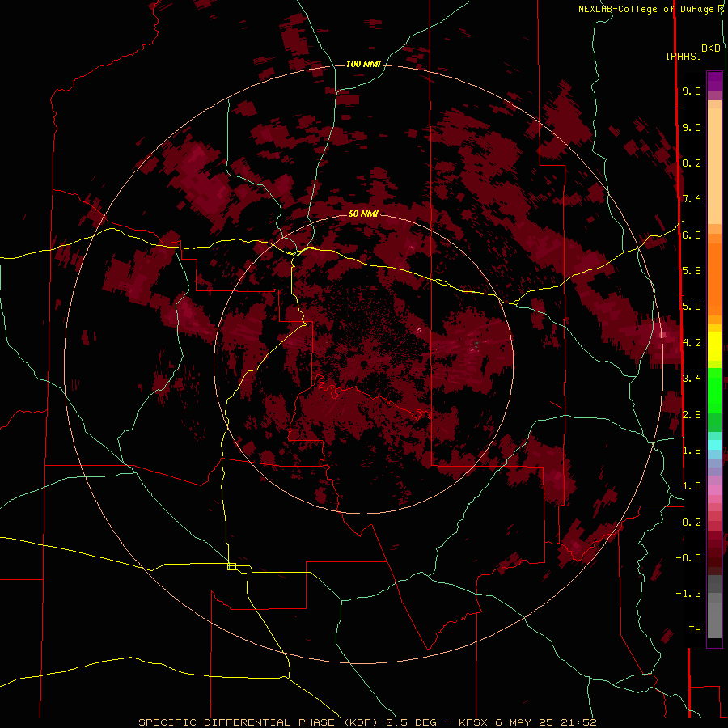Click the gray segment of the color bar
The width and height of the screenshot is (728, 728).
click(x=714, y=607)
